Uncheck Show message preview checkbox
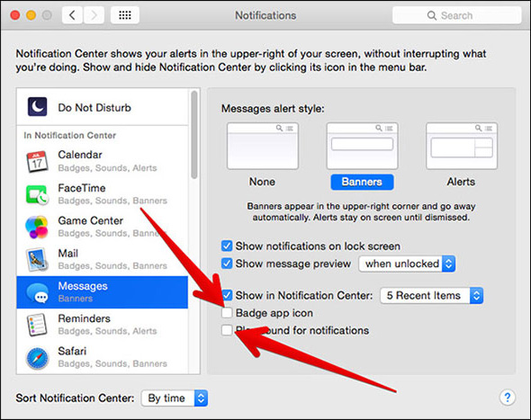Screen dimensions: 531x420 click(227, 264)
